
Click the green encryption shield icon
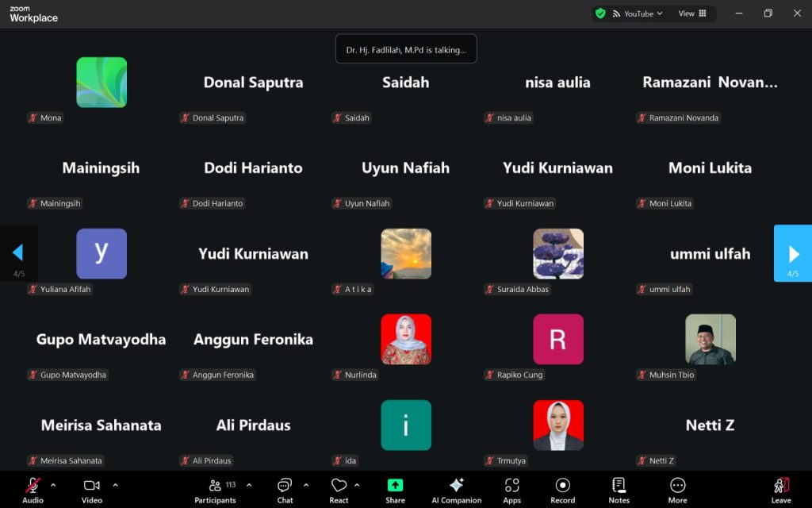(x=600, y=13)
